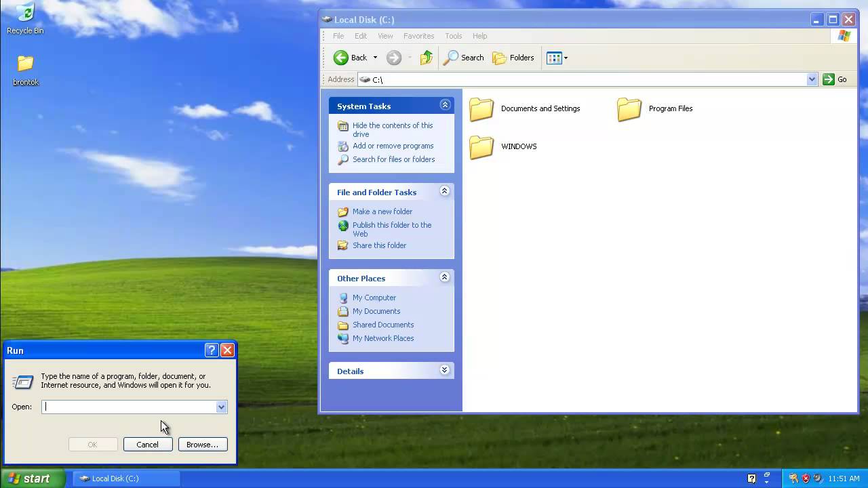Open My Documents from Other Places

click(376, 311)
